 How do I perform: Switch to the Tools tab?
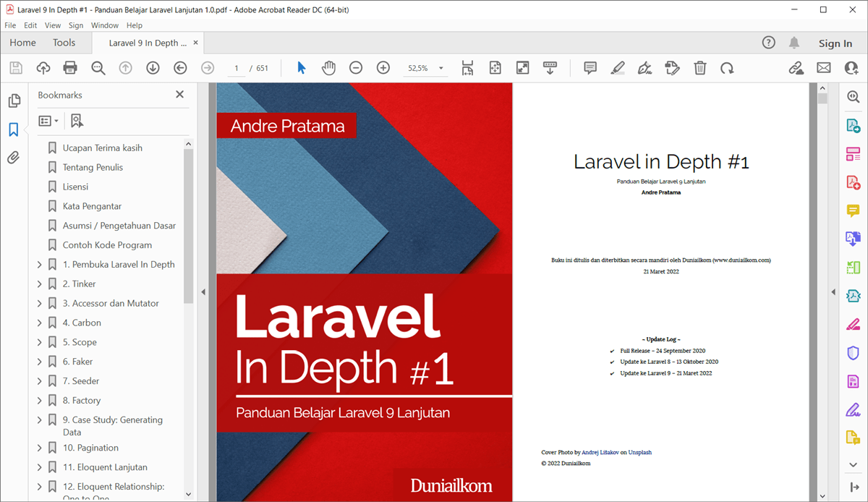(x=64, y=43)
